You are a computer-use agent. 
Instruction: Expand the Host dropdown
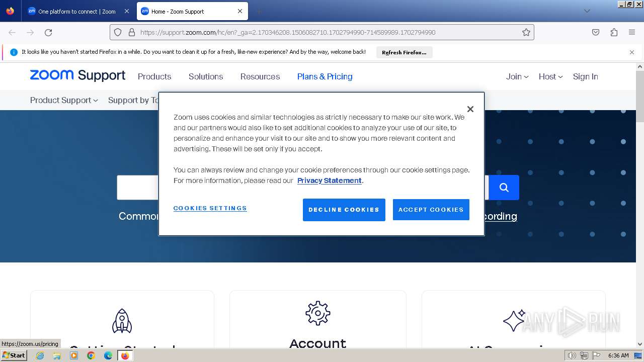click(551, 76)
